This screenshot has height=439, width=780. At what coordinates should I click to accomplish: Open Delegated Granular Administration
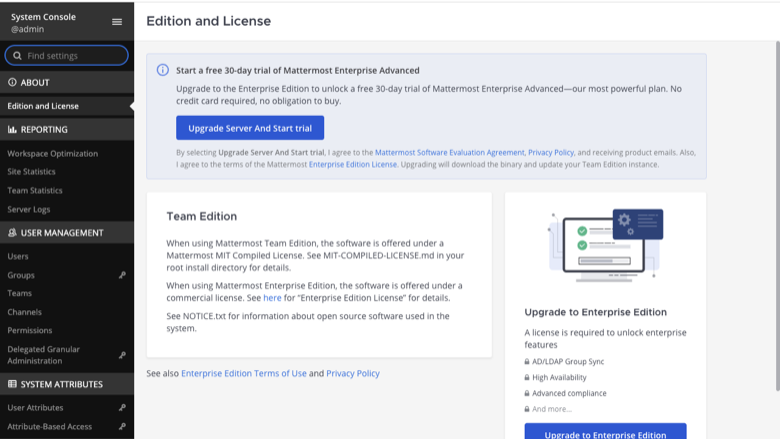[43, 355]
